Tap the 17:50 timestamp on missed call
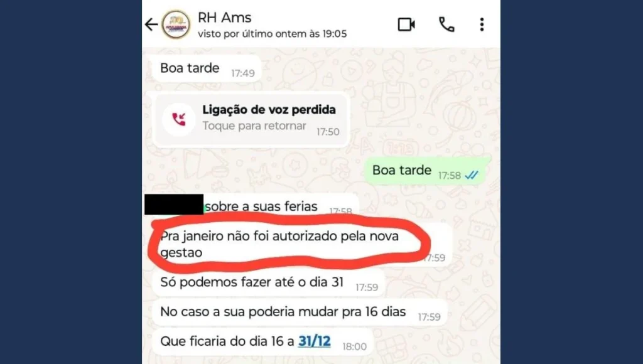The height and width of the screenshot is (364, 643). 328,132
